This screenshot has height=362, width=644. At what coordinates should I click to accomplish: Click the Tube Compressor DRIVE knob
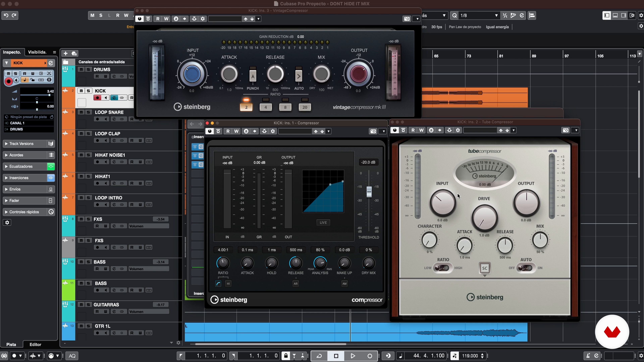[485, 218]
